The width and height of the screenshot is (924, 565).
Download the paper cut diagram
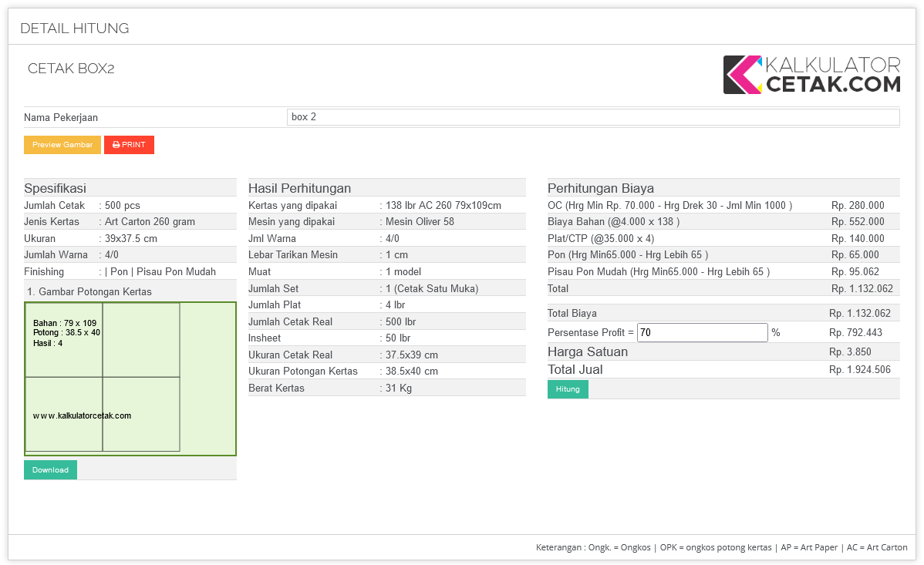(x=50, y=470)
